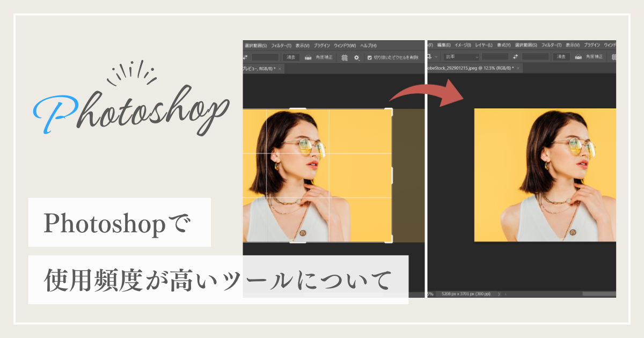Image resolution: width=644 pixels, height=338 pixels.
Task: Select straighten level icon in left window
Action: coord(309,57)
